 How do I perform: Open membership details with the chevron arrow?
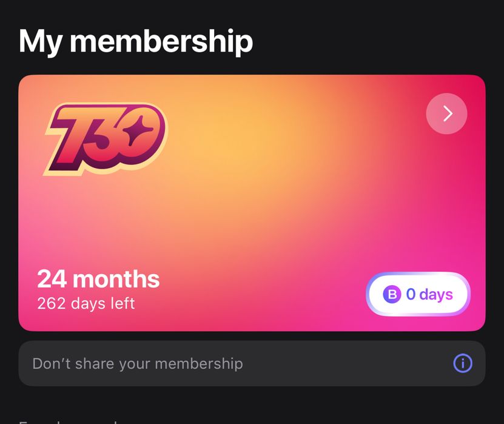click(x=447, y=113)
